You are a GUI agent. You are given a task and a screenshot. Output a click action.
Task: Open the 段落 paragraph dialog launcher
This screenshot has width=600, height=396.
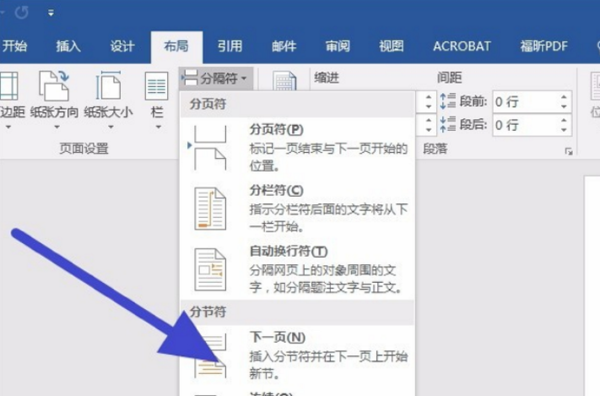[569, 152]
